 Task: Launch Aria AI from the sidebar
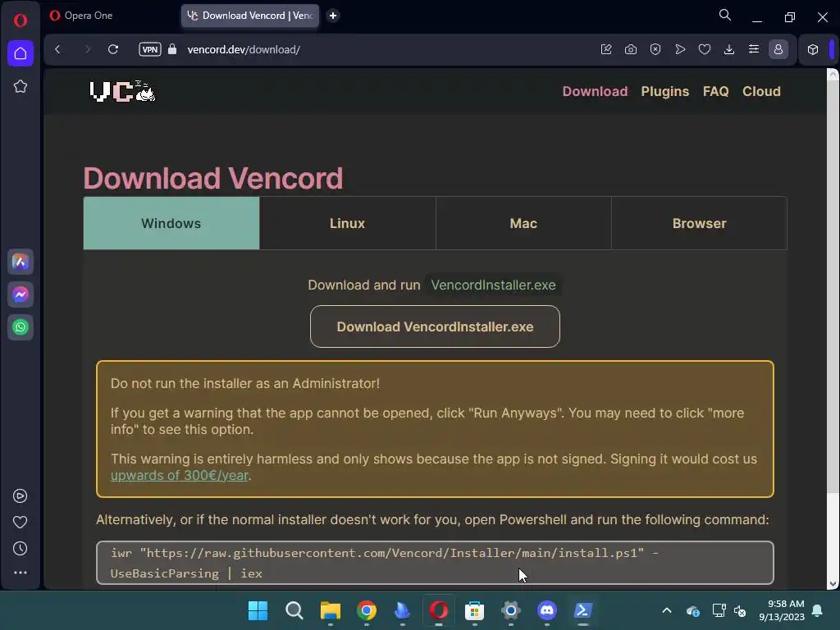tap(21, 262)
